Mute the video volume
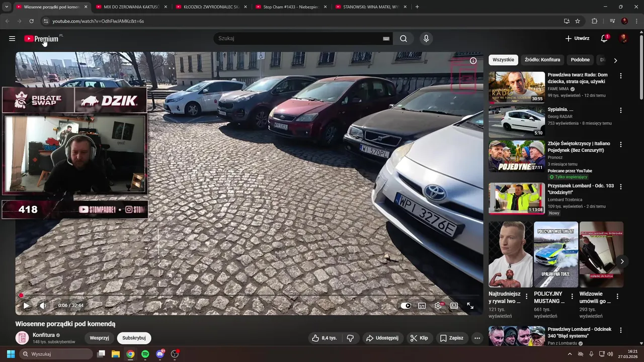The height and width of the screenshot is (362, 644). (43, 306)
